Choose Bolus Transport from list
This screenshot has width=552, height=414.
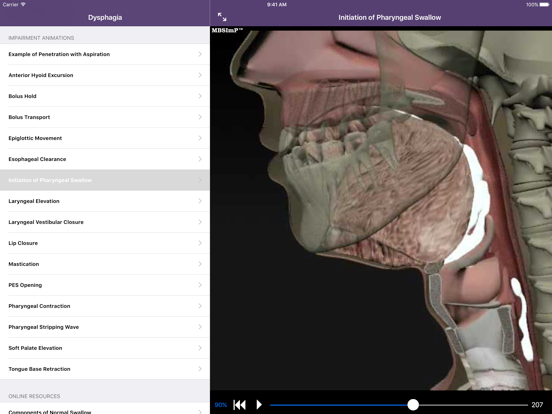[x=105, y=117]
